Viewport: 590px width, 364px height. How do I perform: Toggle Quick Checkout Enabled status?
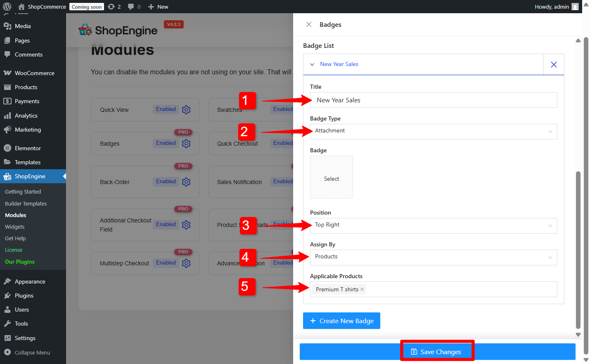click(282, 143)
